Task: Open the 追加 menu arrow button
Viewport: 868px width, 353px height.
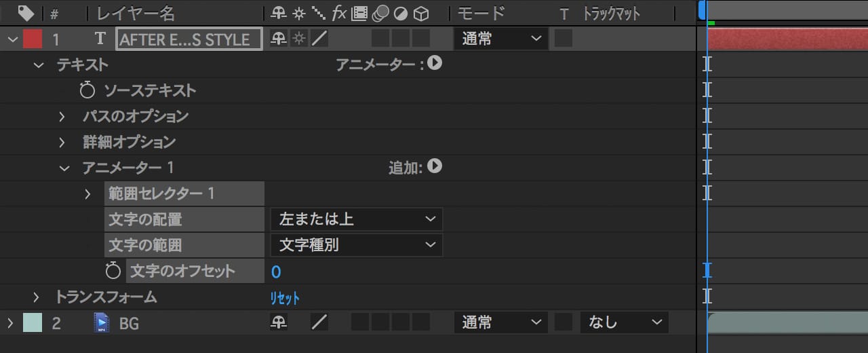Action: pos(435,166)
